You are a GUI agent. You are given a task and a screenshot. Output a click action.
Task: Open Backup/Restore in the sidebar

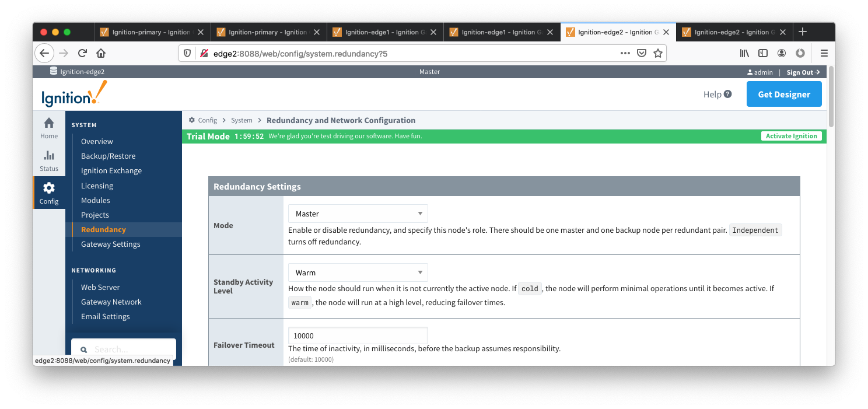(108, 156)
